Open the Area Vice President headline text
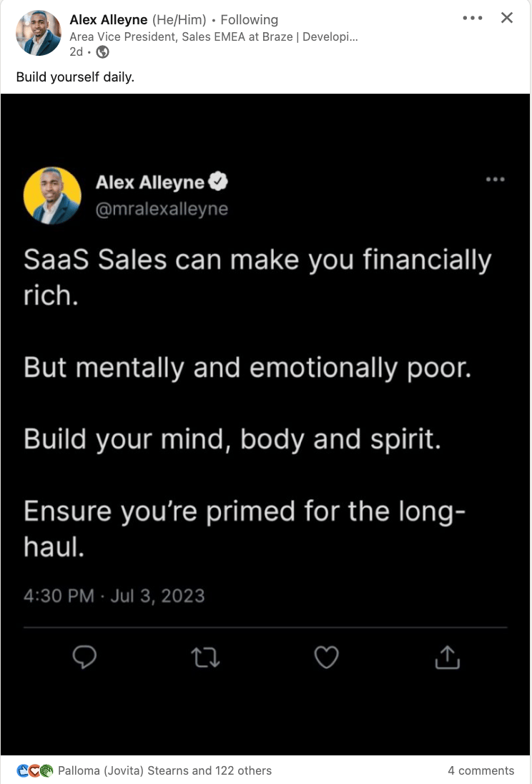The width and height of the screenshot is (532, 784). (214, 36)
